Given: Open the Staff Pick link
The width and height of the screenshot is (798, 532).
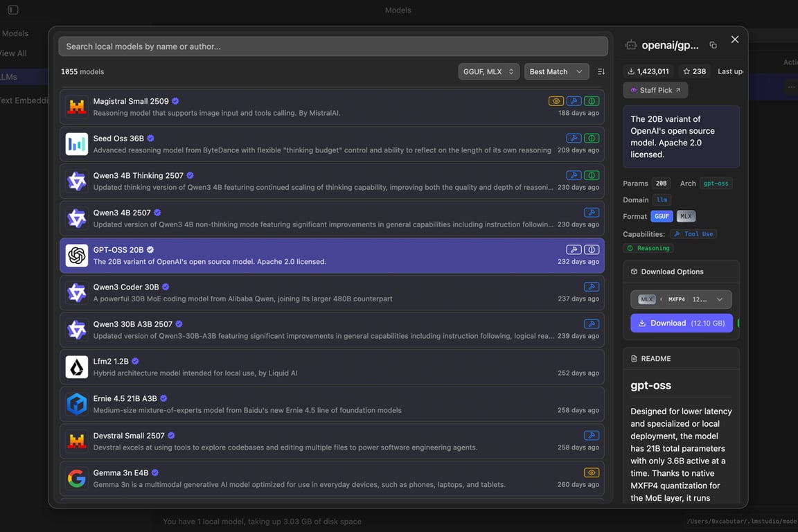Looking at the screenshot, I should pos(655,90).
